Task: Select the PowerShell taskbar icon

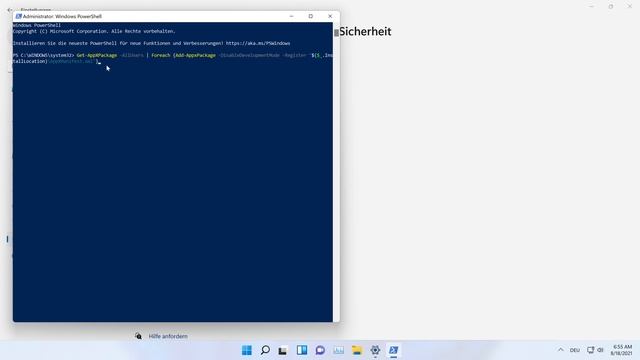Action: point(393,350)
